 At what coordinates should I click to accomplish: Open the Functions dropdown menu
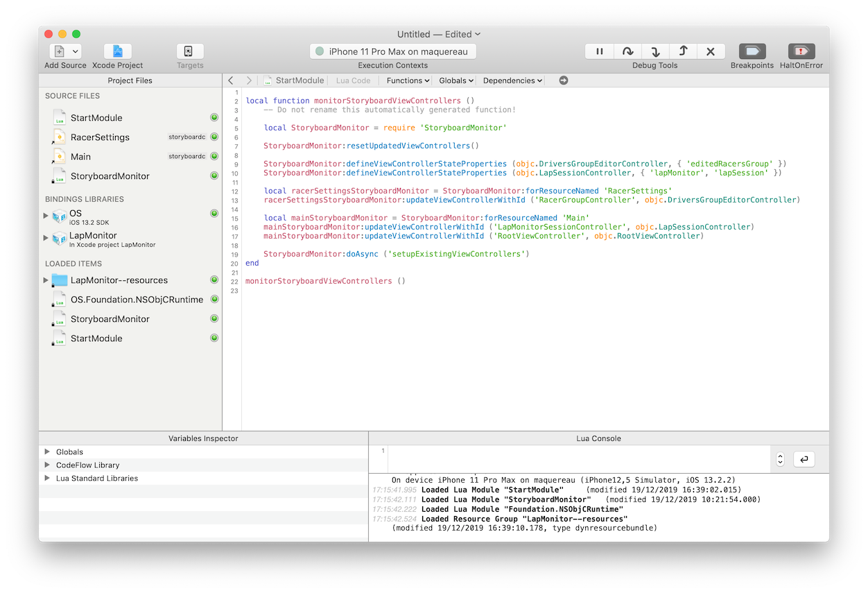click(x=408, y=80)
